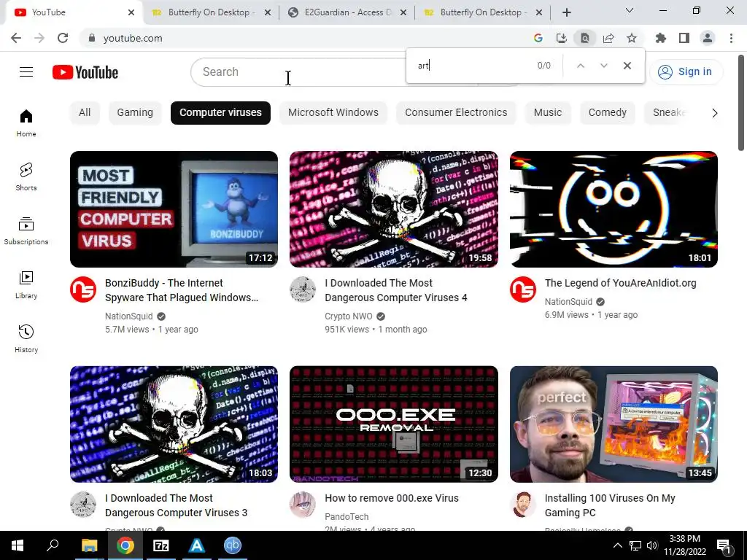This screenshot has width=747, height=560.
Task: Show hidden system tray icons
Action: pyautogui.click(x=617, y=545)
